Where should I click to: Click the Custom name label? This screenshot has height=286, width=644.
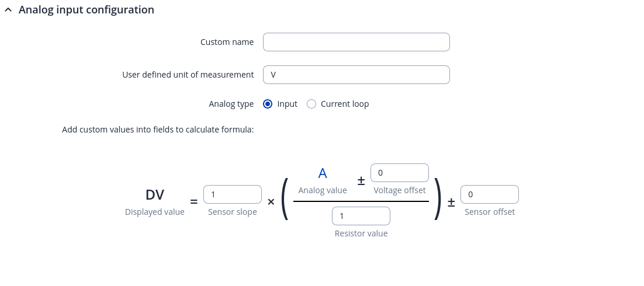pos(227,42)
